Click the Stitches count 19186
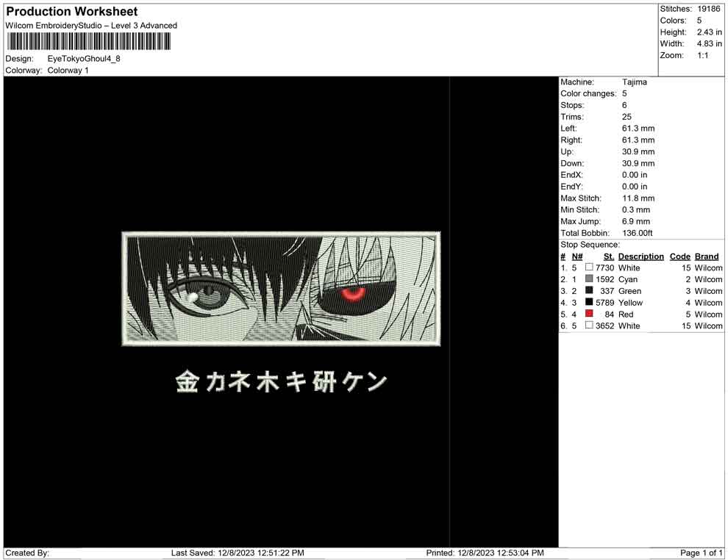 pyautogui.click(x=708, y=9)
